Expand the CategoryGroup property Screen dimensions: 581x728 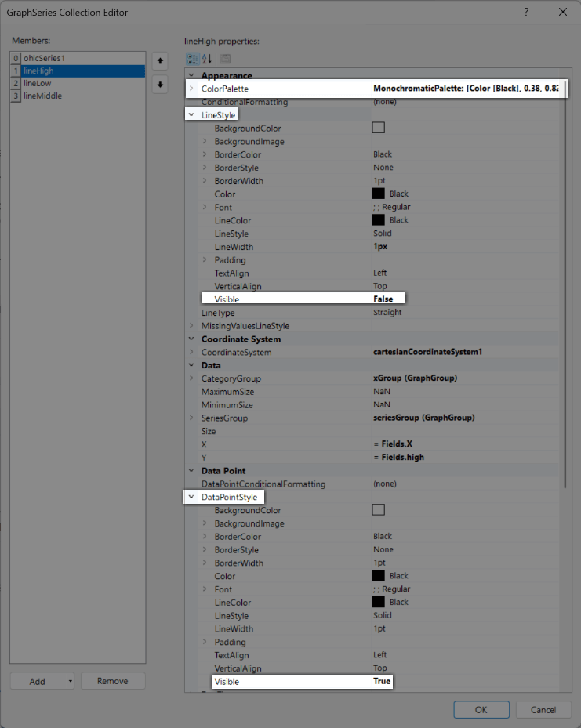pos(191,378)
